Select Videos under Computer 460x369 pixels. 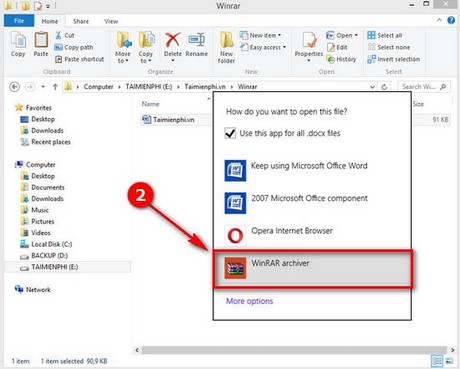36,233
